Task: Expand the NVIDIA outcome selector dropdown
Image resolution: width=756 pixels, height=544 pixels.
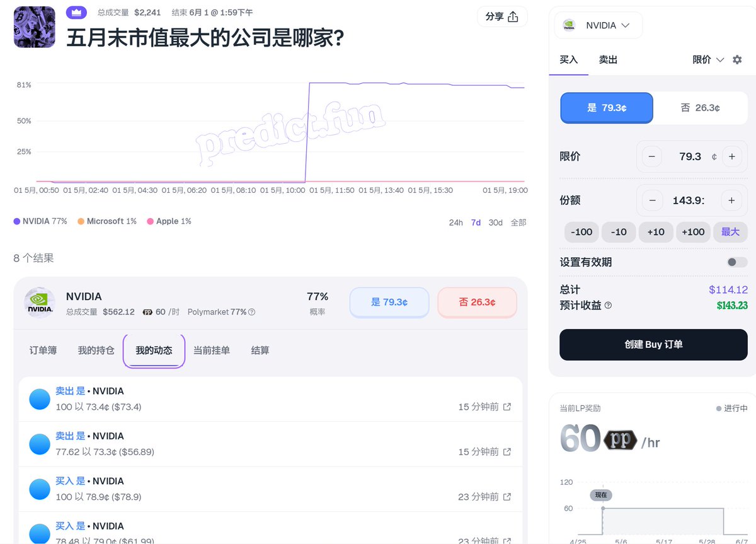Action: pos(598,25)
